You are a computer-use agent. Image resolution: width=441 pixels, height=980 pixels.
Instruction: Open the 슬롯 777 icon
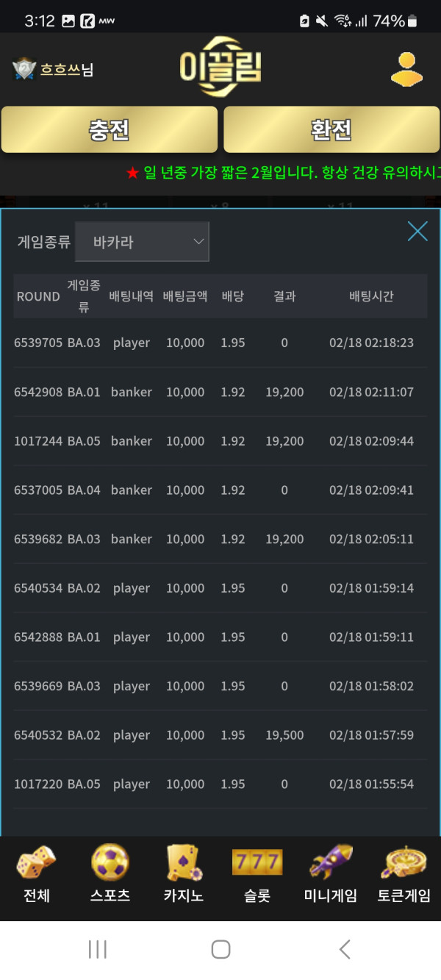(x=257, y=862)
